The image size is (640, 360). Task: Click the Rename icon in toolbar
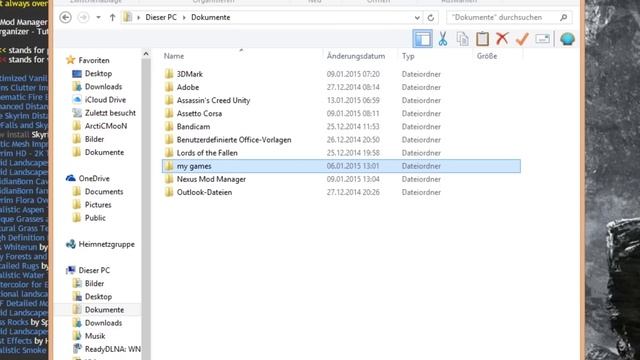tap(542, 39)
